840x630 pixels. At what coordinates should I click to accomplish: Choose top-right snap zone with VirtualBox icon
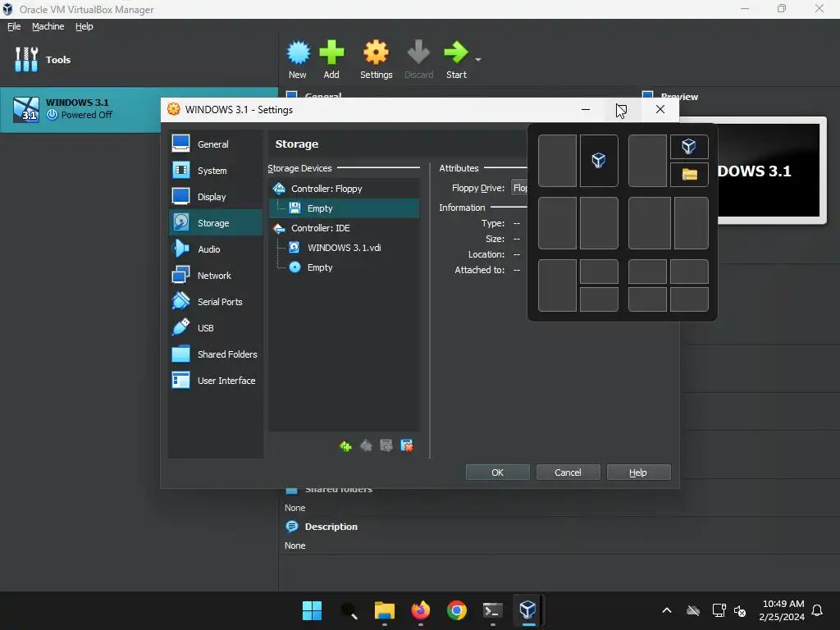689,147
